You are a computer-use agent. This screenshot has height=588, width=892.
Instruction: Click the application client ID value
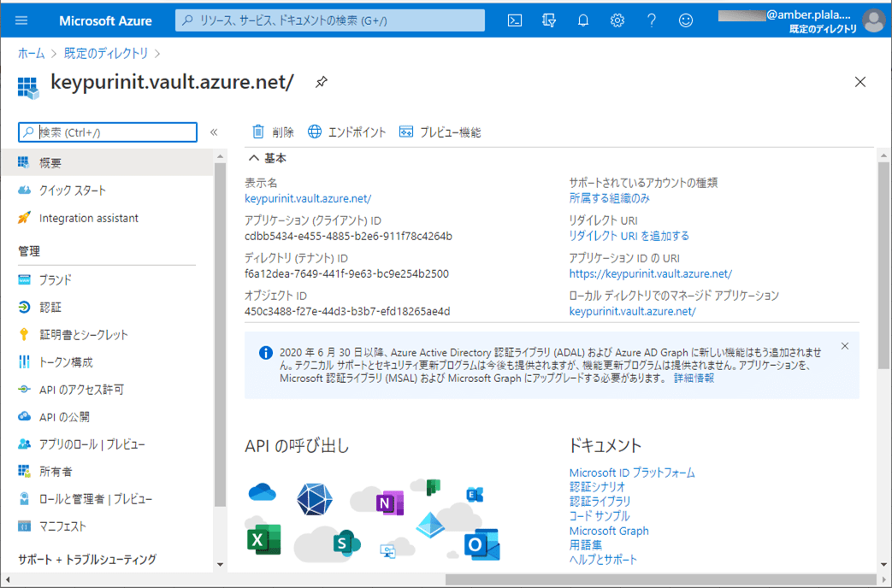348,236
